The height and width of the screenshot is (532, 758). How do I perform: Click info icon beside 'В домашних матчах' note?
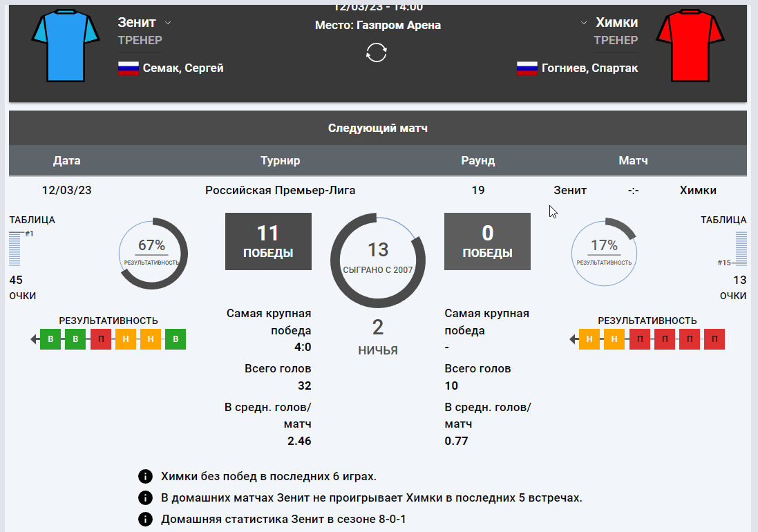click(145, 497)
